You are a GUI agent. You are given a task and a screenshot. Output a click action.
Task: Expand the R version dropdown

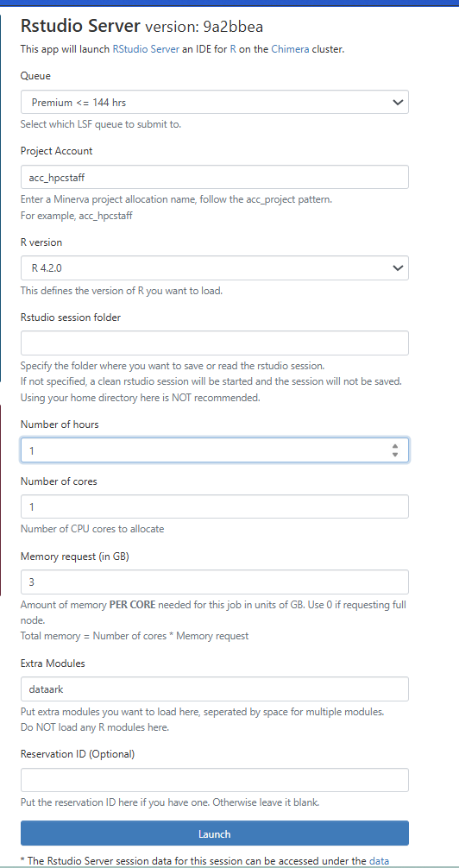(x=214, y=268)
